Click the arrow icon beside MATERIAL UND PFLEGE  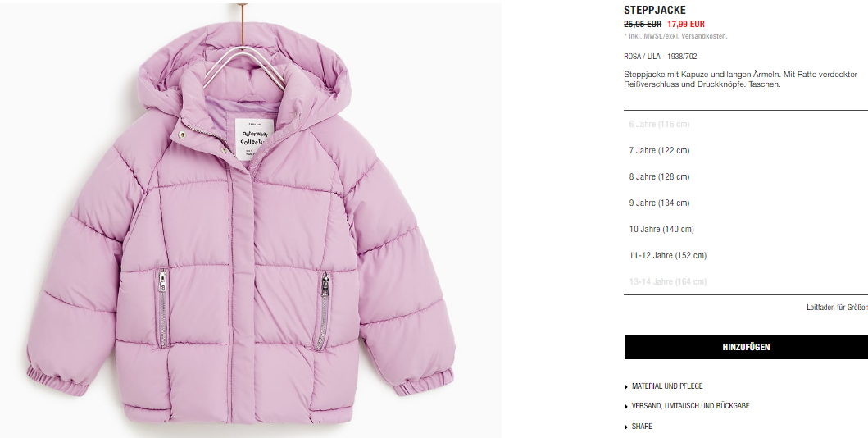(x=626, y=386)
